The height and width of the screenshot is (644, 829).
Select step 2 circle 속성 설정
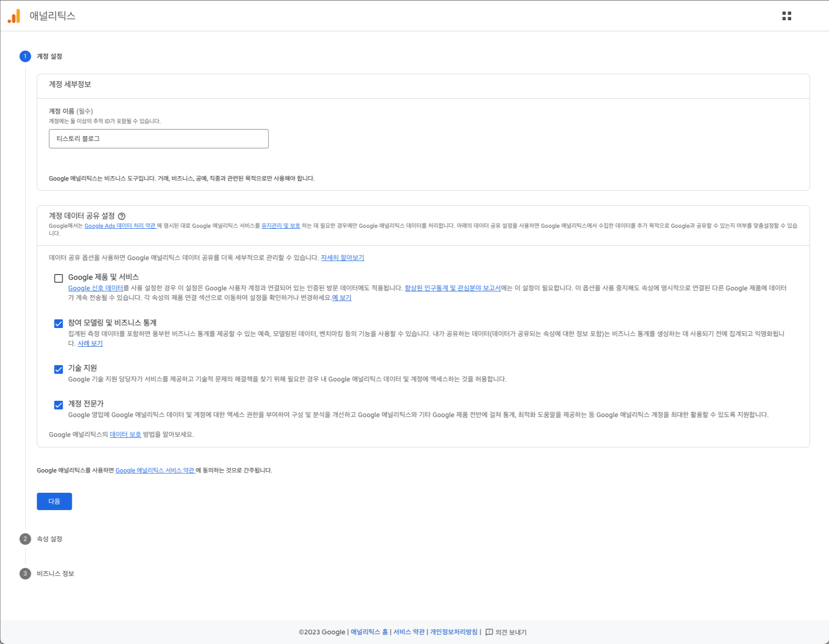click(x=25, y=539)
